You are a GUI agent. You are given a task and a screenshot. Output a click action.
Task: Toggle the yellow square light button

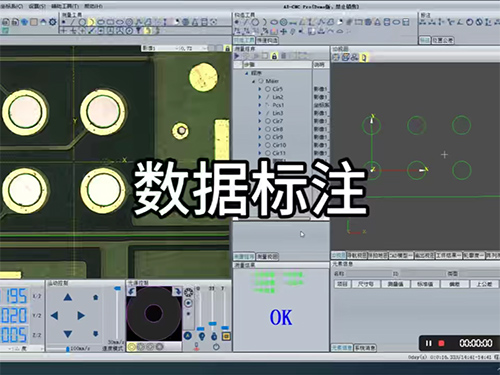[226, 336]
